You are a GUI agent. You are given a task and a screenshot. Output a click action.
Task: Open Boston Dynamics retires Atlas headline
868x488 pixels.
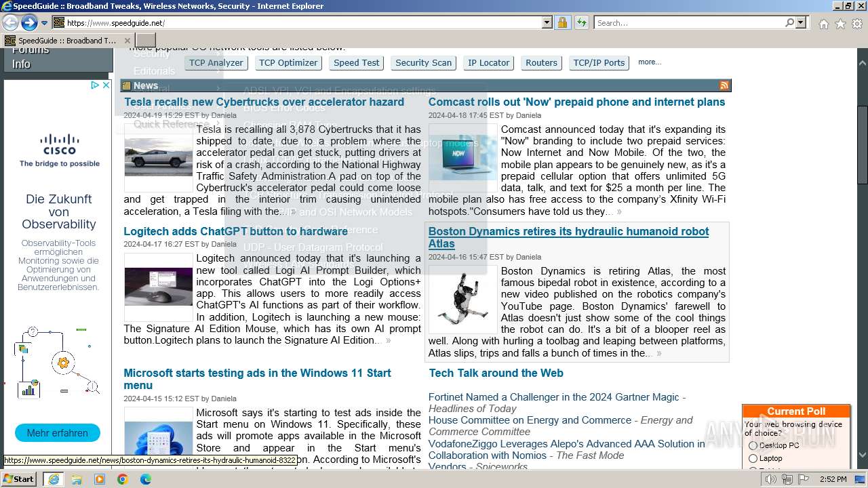(x=568, y=238)
